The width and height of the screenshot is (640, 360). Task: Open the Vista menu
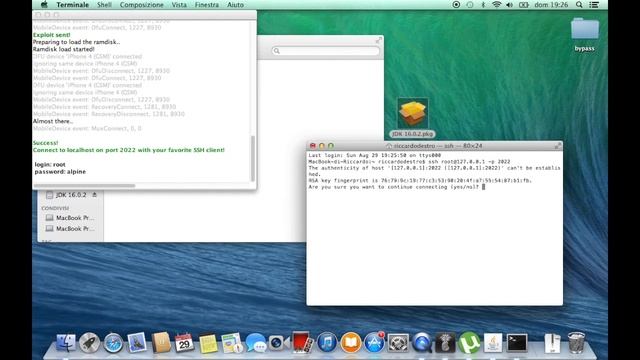click(x=179, y=5)
